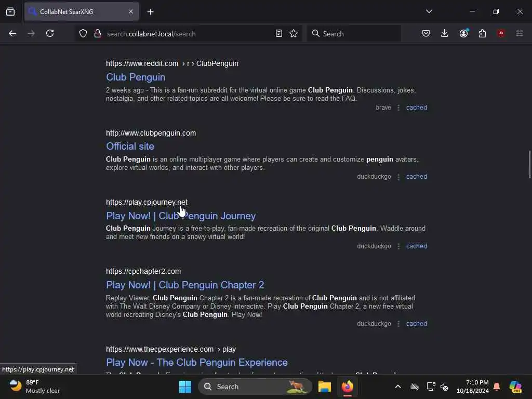Close the CollabNet SearXNG tab
Image resolution: width=532 pixels, height=399 pixels.
click(x=131, y=11)
